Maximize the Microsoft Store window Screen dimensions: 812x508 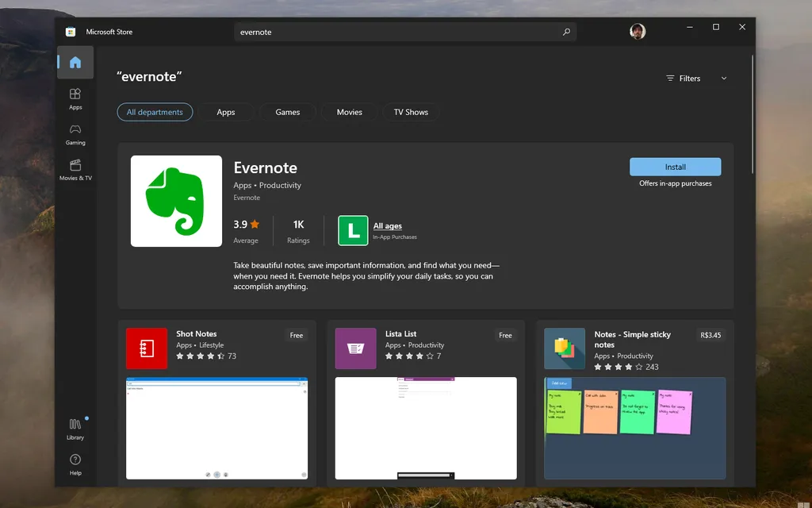click(716, 27)
